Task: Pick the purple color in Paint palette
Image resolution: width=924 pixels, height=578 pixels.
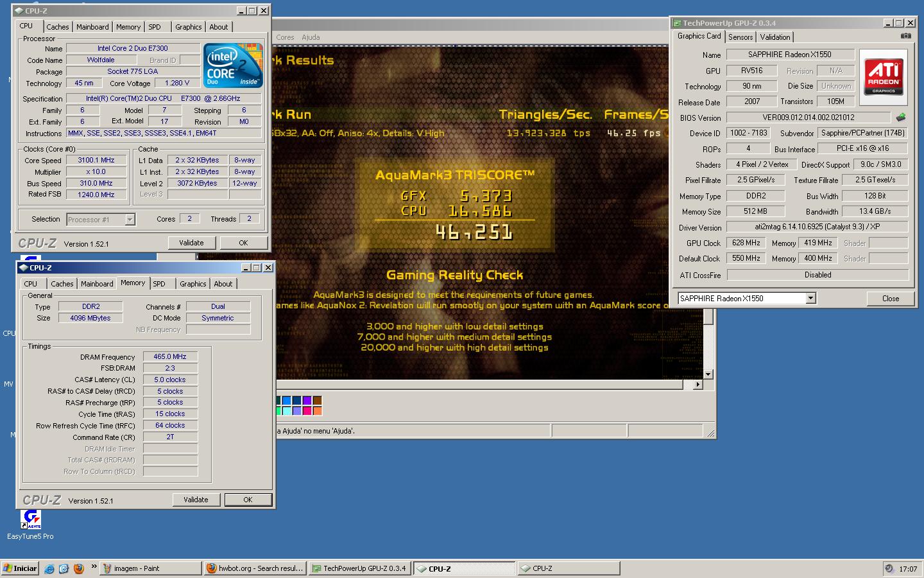Action: click(x=307, y=400)
